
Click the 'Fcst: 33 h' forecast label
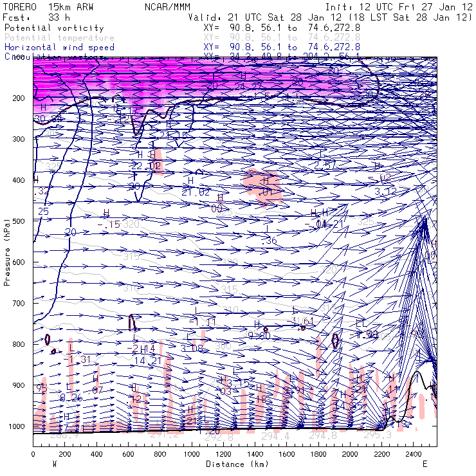[37, 17]
